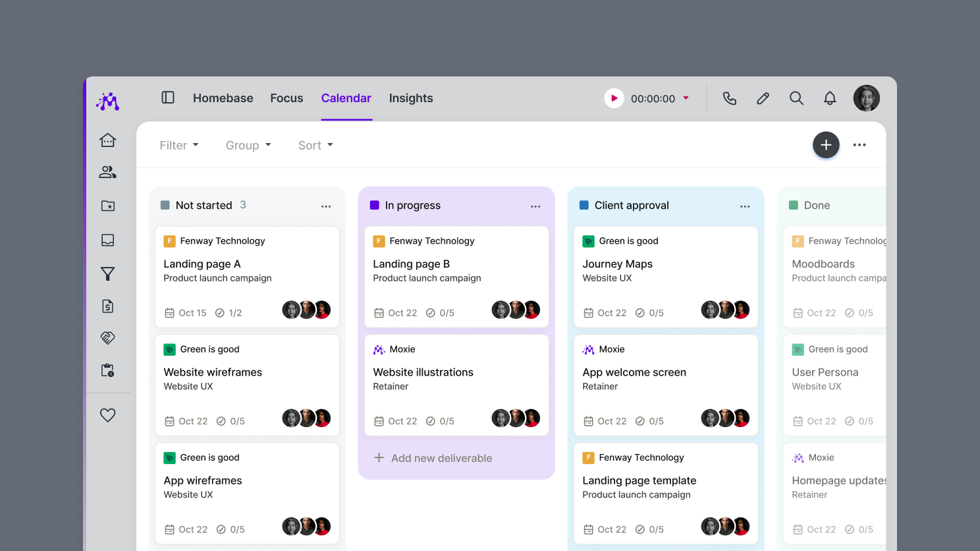Screen dimensions: 980x551
Task: Switch to the Focus tab
Action: pos(286,98)
